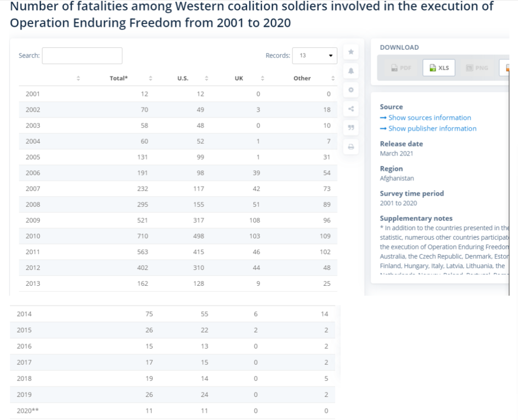The image size is (518, 420).
Task: Click the Search input field
Action: pos(82,56)
